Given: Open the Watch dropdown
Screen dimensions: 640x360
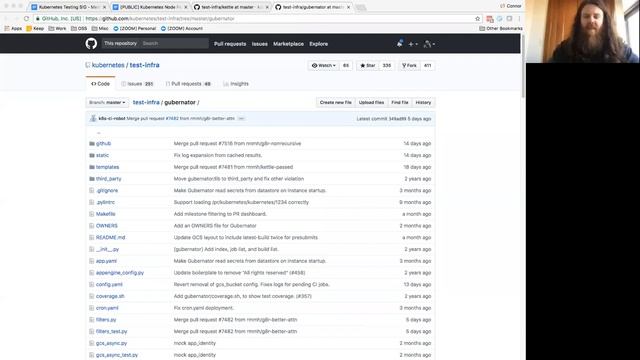Looking at the screenshot, I should tap(323, 65).
